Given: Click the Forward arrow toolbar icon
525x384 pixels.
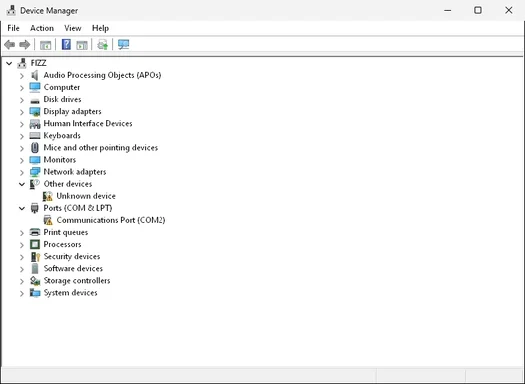Looking at the screenshot, I should pos(24,45).
